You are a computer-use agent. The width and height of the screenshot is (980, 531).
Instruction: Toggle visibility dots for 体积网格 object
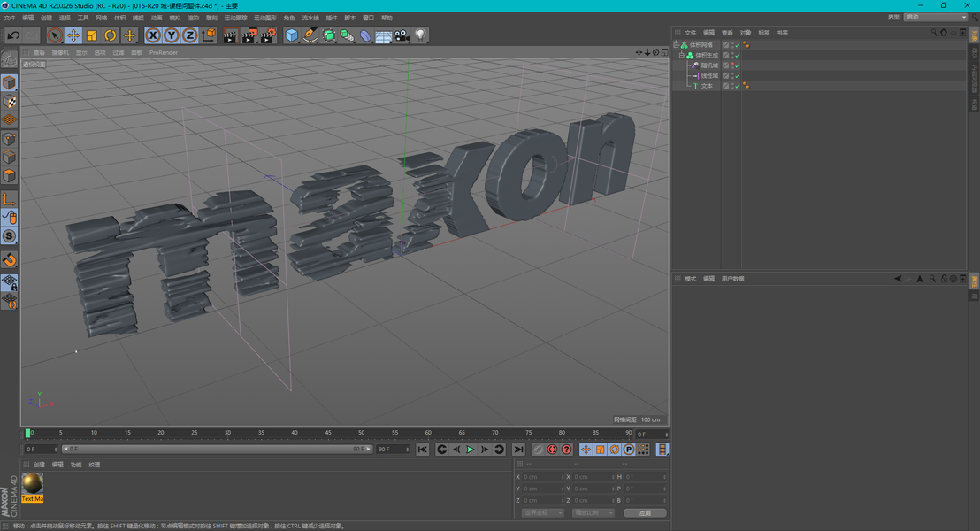[731, 45]
